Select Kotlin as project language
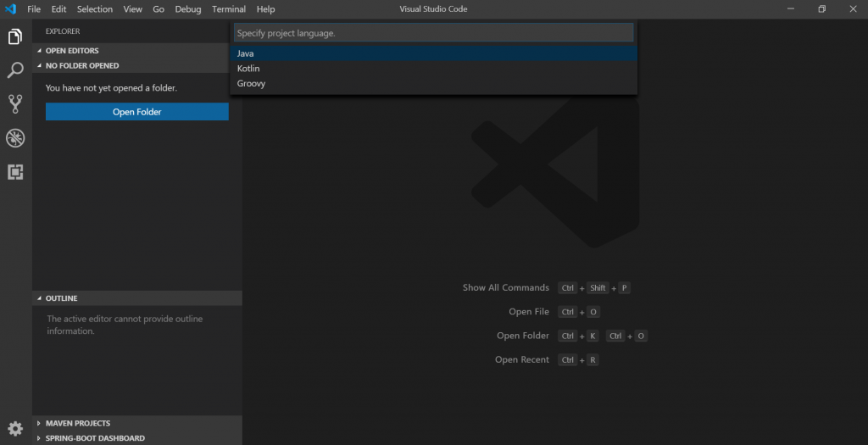This screenshot has width=868, height=445. point(433,68)
